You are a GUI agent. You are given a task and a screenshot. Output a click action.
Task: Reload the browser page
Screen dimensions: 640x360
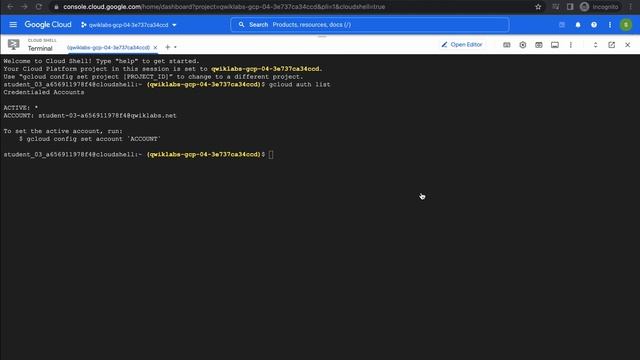[x=39, y=7]
